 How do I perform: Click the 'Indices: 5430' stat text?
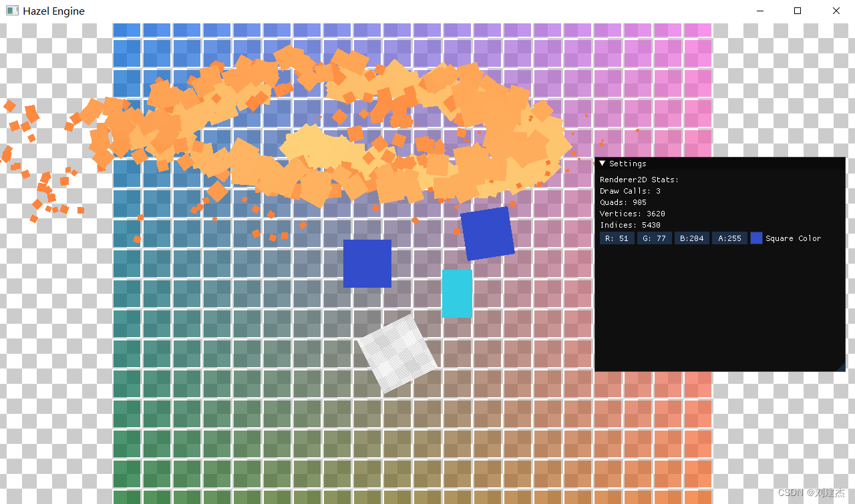click(630, 225)
